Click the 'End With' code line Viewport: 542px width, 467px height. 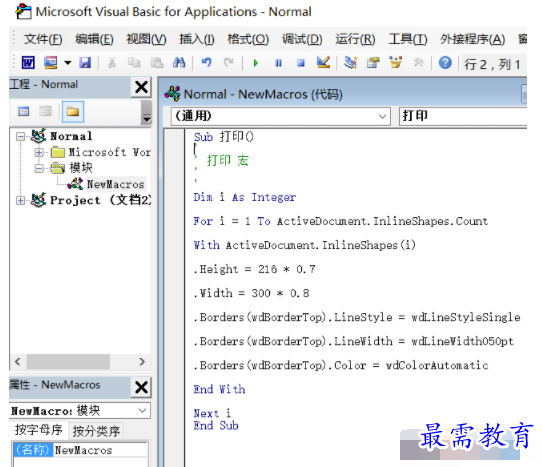pos(219,390)
